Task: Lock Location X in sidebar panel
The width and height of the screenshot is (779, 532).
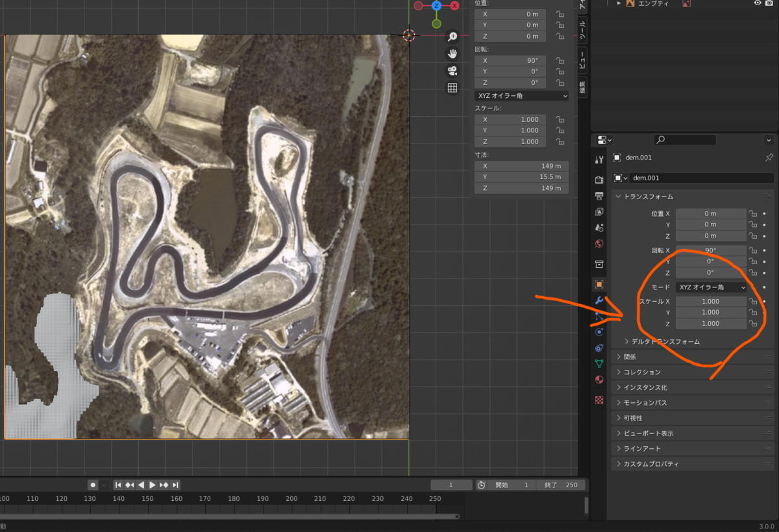Action: pyautogui.click(x=561, y=14)
